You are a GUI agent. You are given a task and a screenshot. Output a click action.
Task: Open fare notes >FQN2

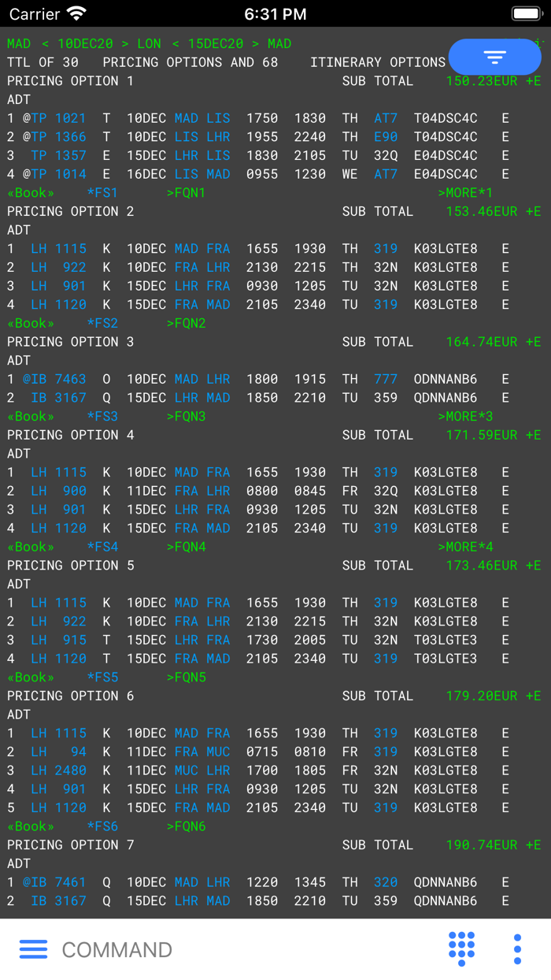click(x=186, y=324)
